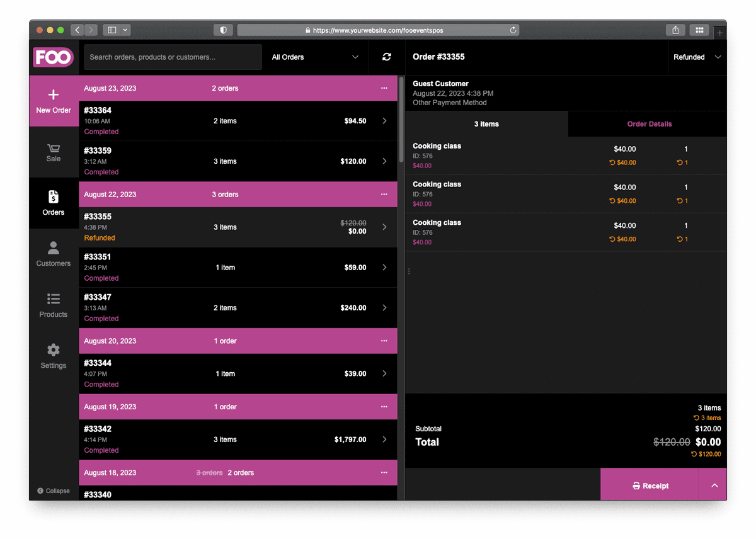This screenshot has height=539, width=756.
Task: Open the Customers section icon
Action: (54, 247)
